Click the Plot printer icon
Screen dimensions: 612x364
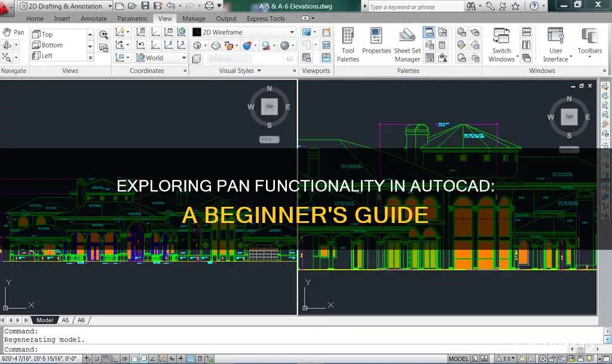point(210,6)
